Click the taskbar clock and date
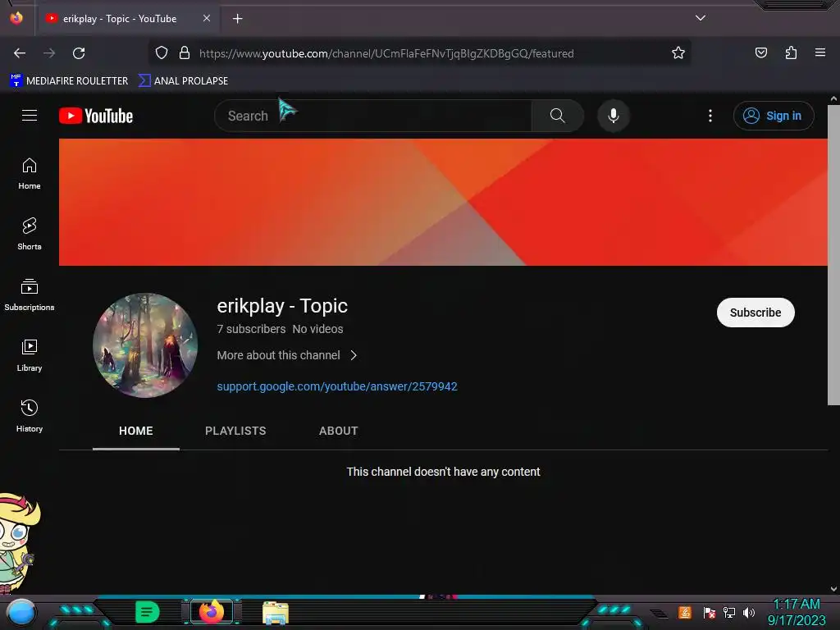 (796, 612)
